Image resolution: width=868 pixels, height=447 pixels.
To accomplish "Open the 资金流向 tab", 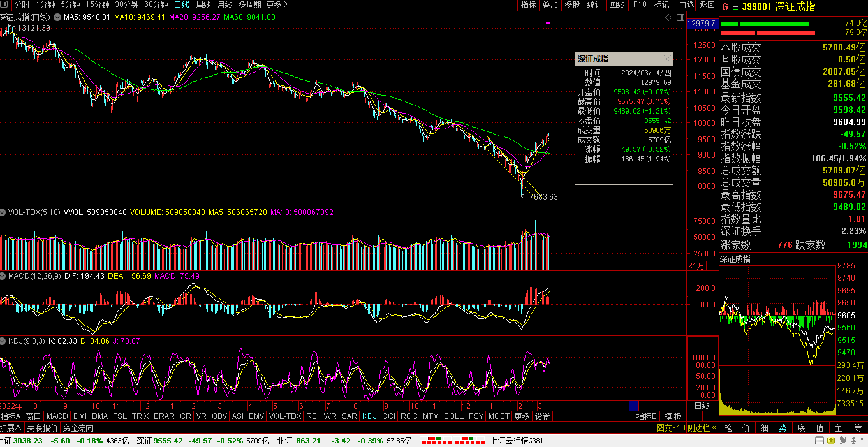I will coord(78,428).
